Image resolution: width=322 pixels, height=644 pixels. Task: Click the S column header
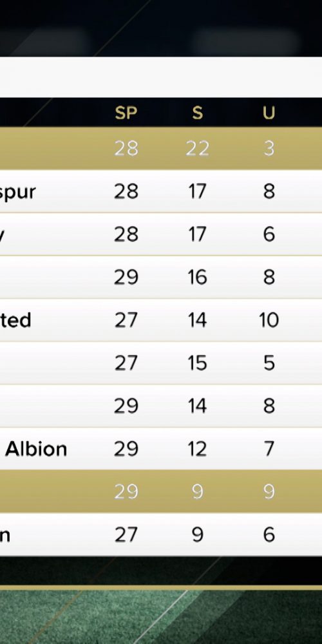tap(198, 113)
